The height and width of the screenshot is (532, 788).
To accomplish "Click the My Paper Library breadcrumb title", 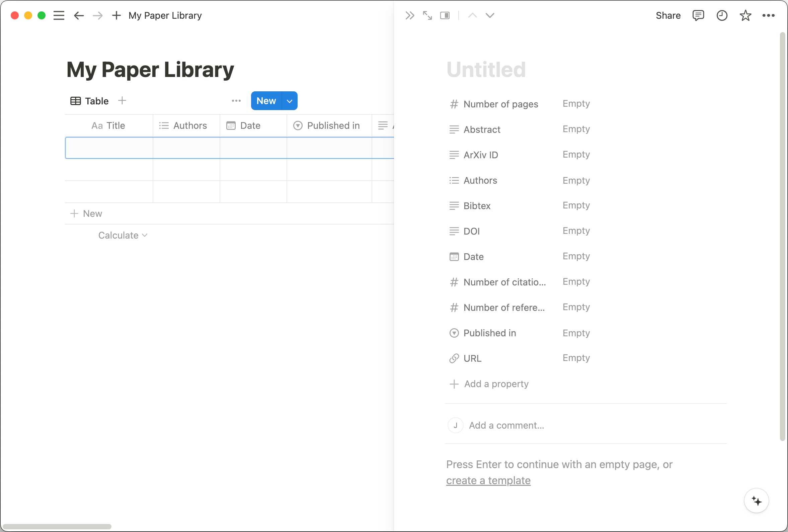I will coord(165,16).
